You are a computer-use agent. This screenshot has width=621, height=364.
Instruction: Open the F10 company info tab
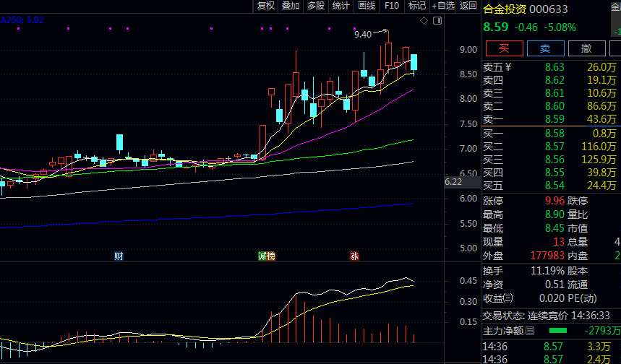pyautogui.click(x=392, y=6)
